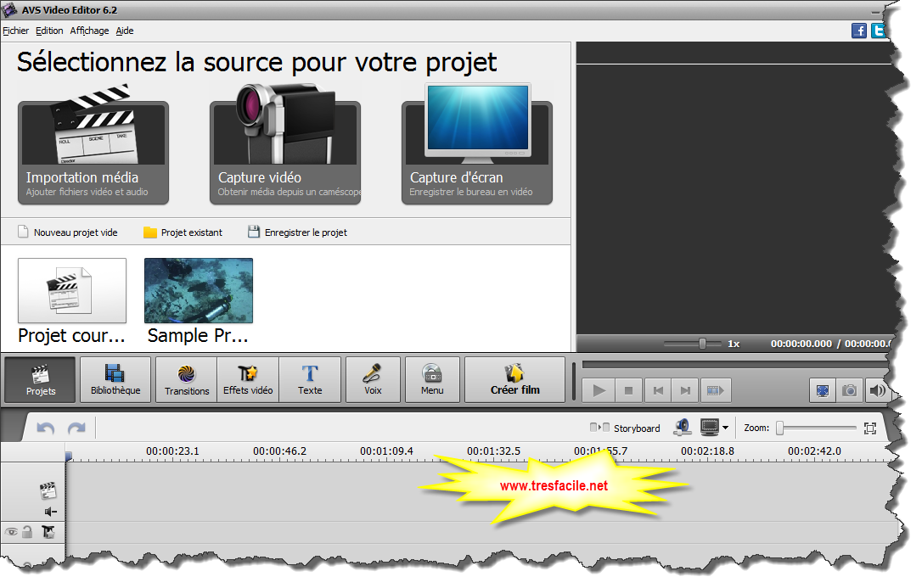Expand the monitor icon dropdown arrow
Viewport: 922px width, 588px height.
click(726, 428)
